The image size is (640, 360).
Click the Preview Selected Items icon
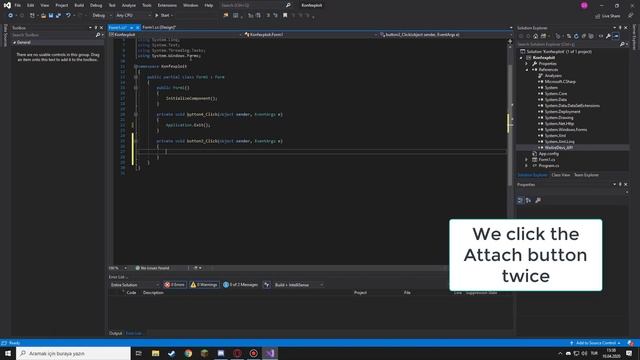tap(616, 36)
